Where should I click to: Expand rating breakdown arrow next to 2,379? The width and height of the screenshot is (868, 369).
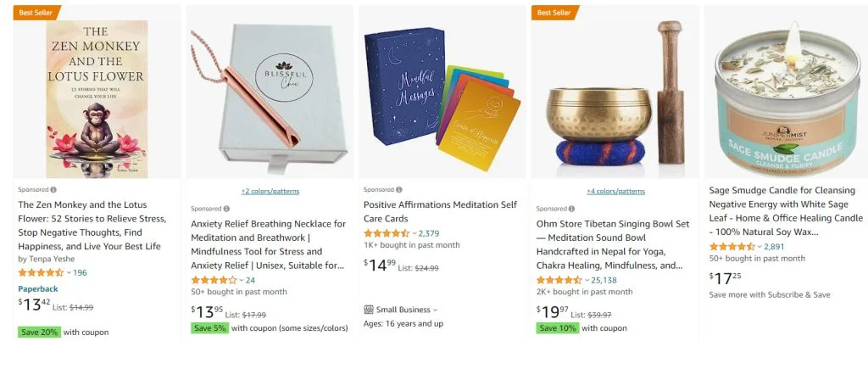[x=414, y=234]
